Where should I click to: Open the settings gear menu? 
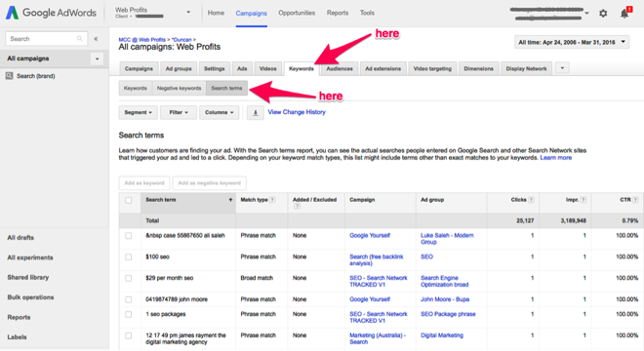pos(603,13)
